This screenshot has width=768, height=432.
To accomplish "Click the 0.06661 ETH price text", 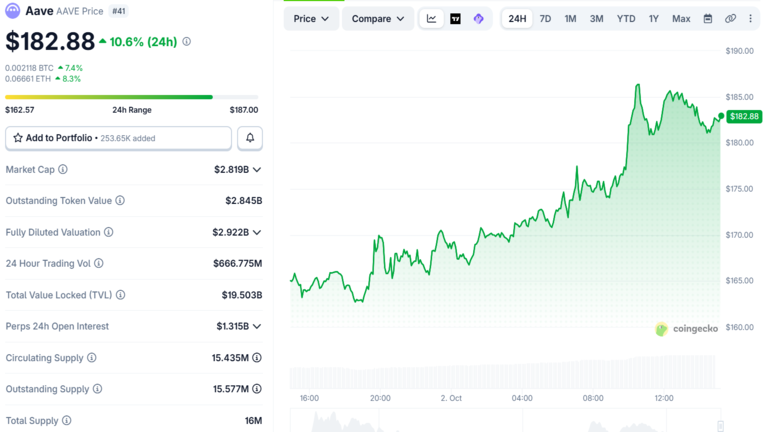I will [28, 79].
